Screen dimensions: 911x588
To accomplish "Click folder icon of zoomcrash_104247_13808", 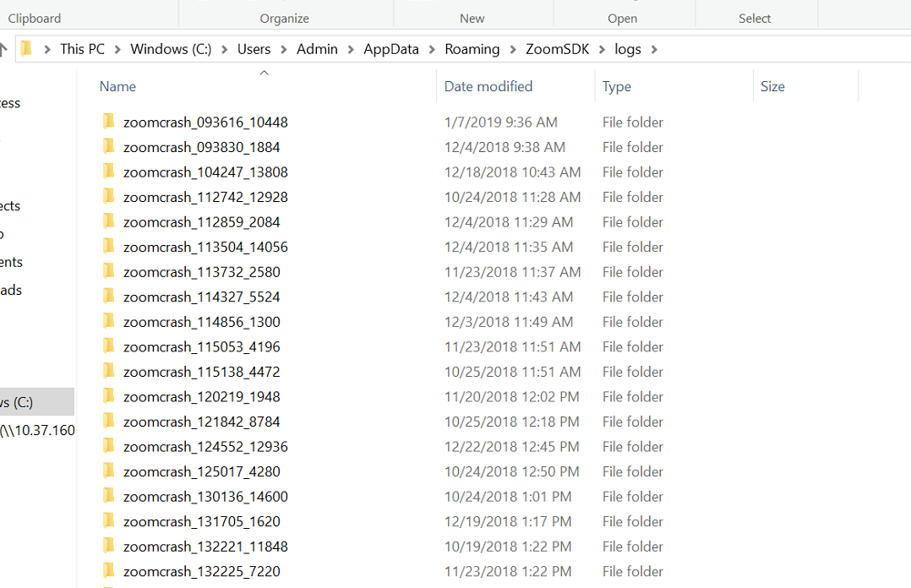I will point(109,171).
